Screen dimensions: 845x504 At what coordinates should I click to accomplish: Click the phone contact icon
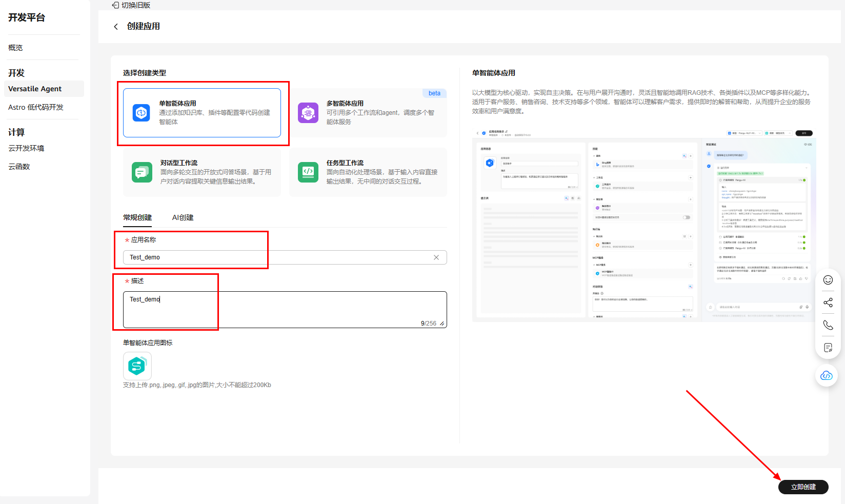828,325
